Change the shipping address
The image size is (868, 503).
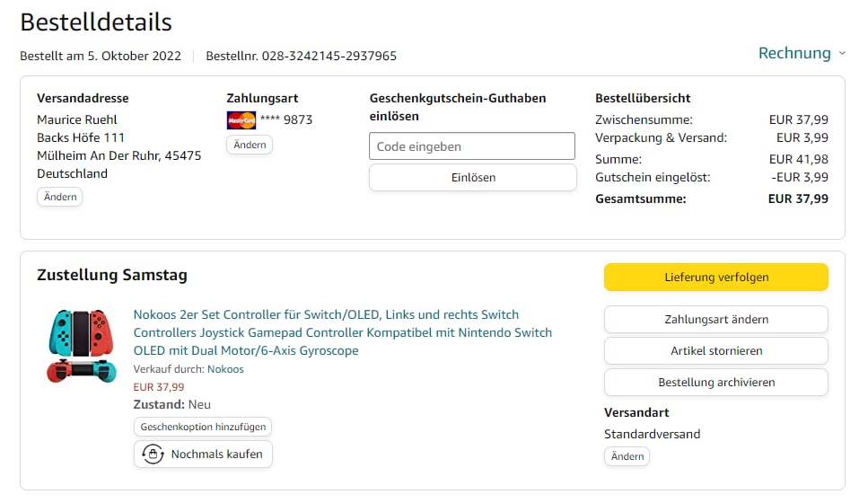click(59, 197)
